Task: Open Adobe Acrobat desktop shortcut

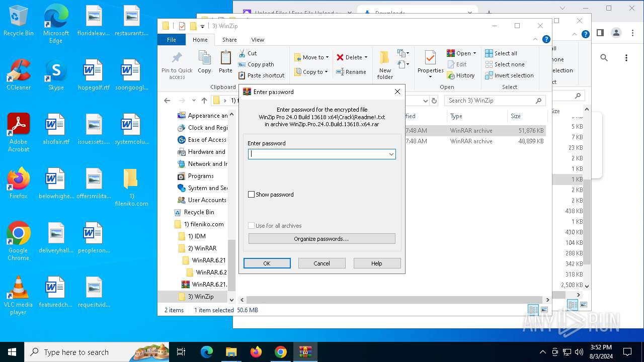Action: coord(19,133)
